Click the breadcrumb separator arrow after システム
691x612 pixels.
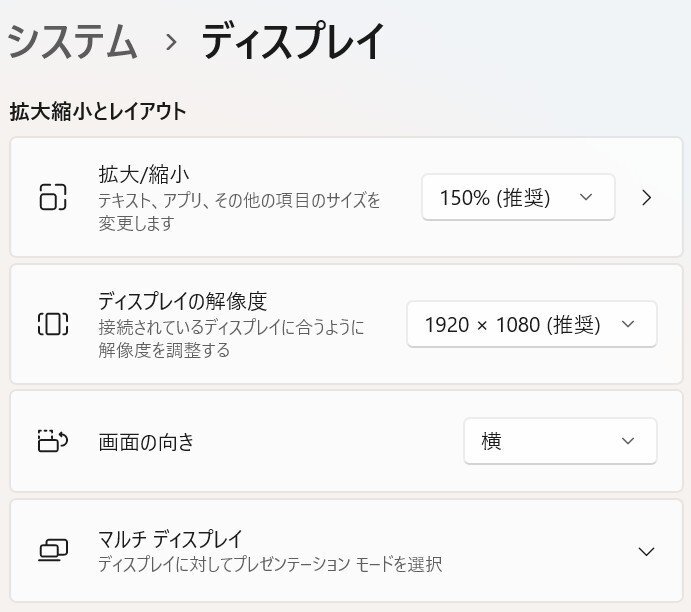tap(171, 42)
